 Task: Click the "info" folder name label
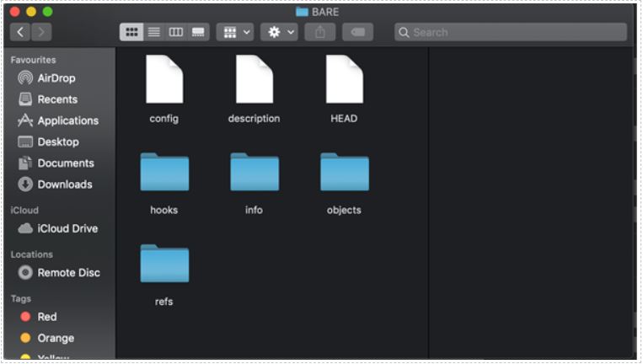(x=254, y=211)
